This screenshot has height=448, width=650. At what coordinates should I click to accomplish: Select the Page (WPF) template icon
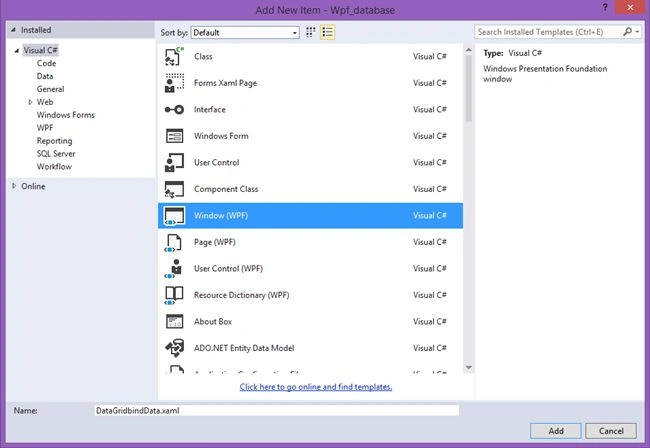click(174, 242)
